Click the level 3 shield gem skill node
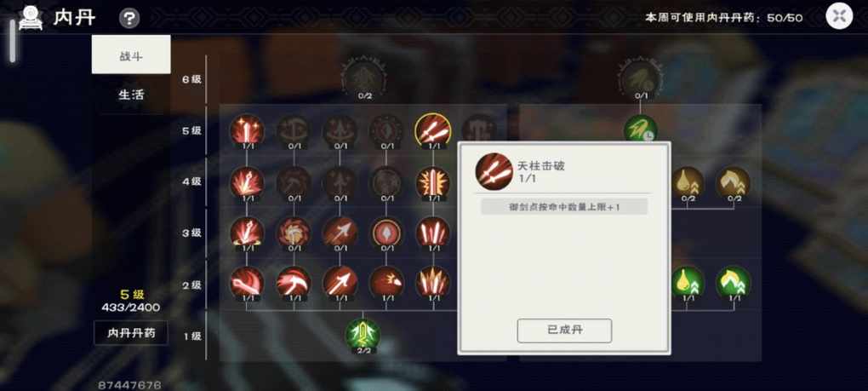Image resolution: width=868 pixels, height=391 pixels. click(x=386, y=233)
